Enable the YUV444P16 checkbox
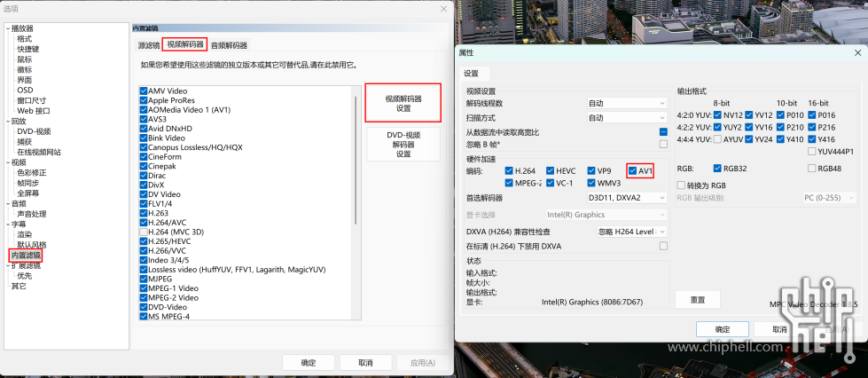This screenshot has width=868, height=378. coord(811,152)
